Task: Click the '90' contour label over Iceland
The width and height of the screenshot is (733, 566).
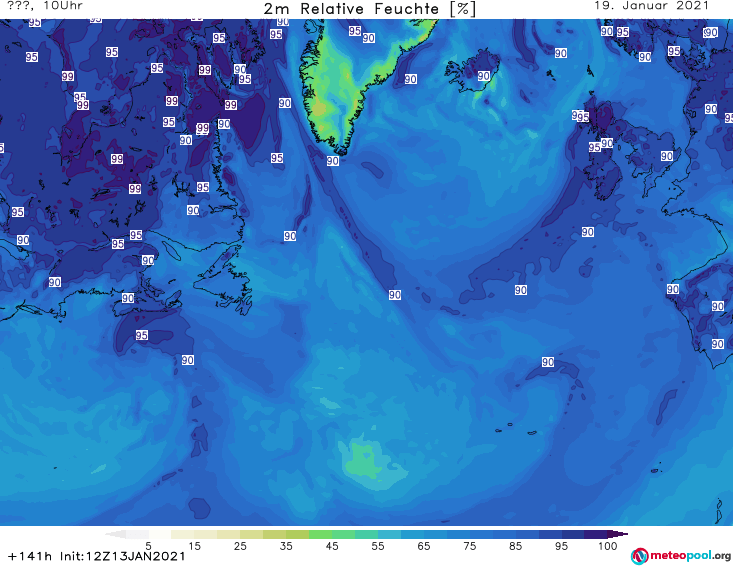Action: click(x=483, y=76)
